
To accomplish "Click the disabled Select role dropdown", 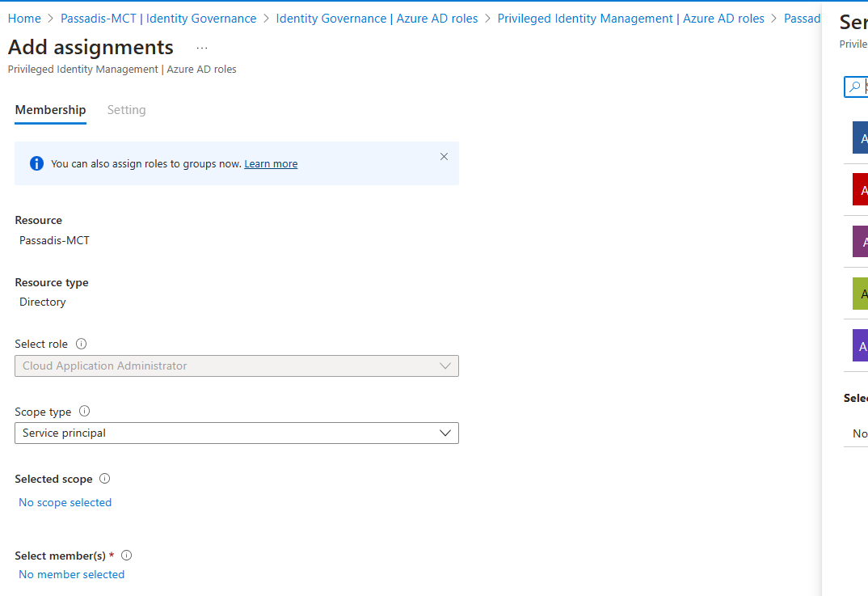I will [x=236, y=366].
